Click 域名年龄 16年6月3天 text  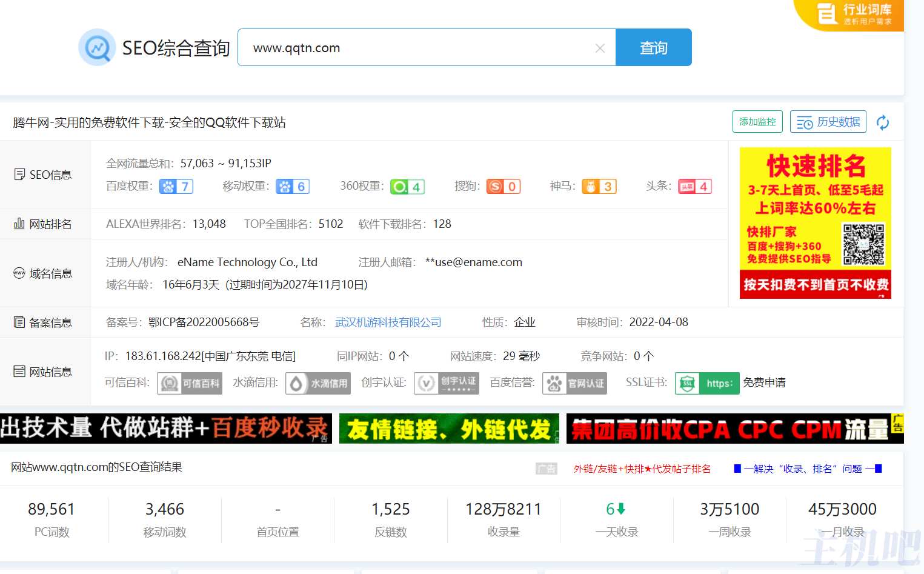tap(191, 285)
